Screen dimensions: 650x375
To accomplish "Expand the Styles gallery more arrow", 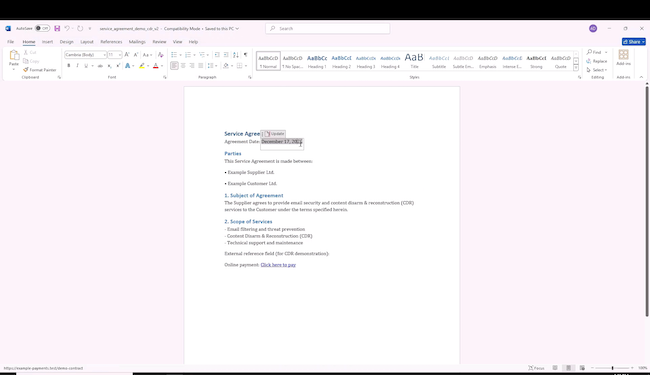I will pos(576,68).
